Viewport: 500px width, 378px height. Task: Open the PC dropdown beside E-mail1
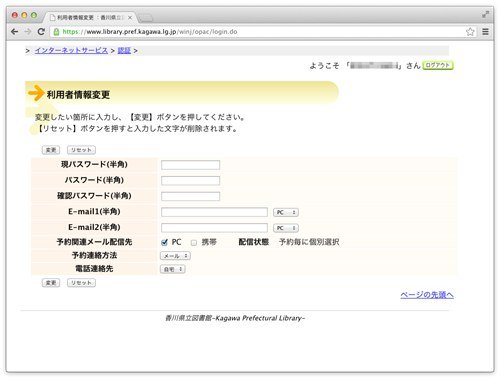click(286, 212)
